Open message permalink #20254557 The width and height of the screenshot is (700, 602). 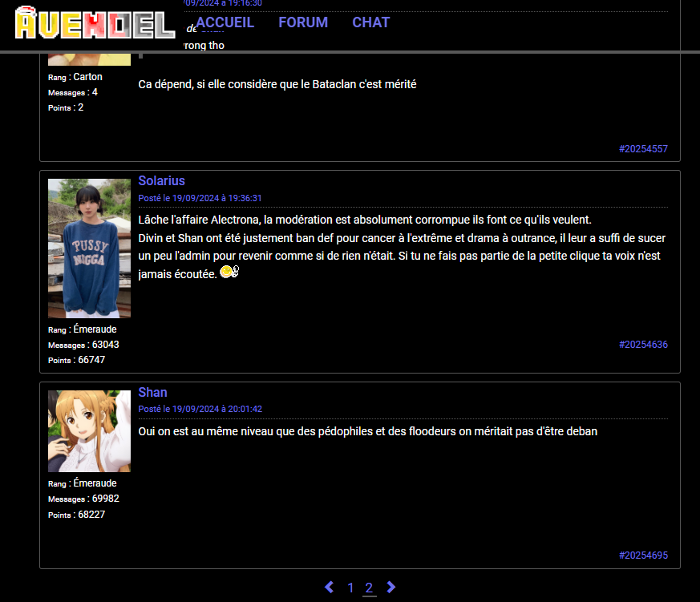pos(643,149)
